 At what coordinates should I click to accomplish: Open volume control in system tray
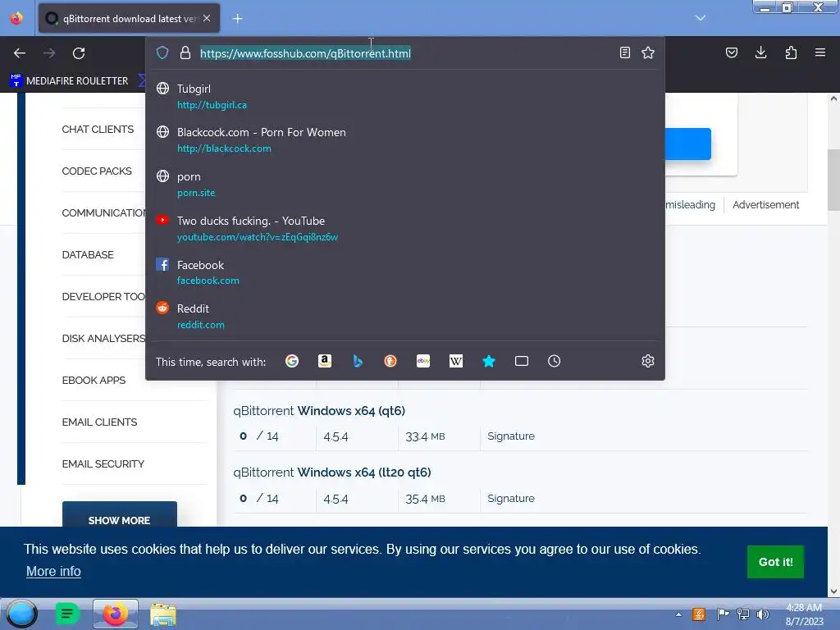[763, 614]
